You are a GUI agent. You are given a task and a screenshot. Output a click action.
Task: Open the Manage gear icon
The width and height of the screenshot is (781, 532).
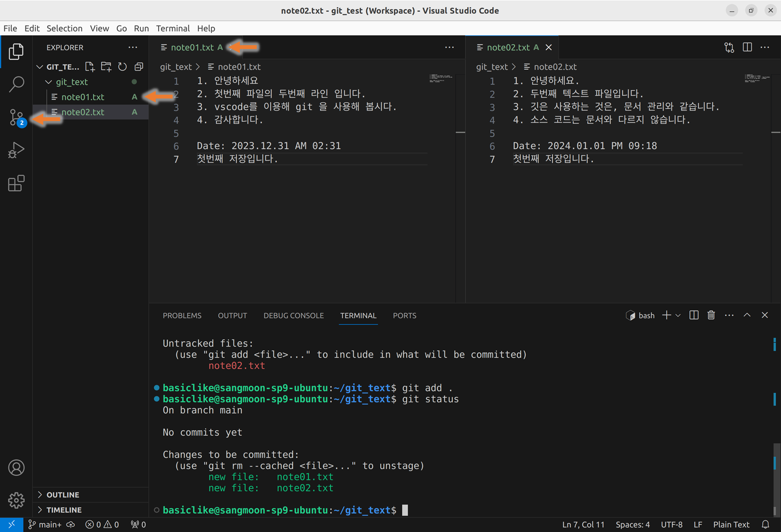(x=16, y=500)
